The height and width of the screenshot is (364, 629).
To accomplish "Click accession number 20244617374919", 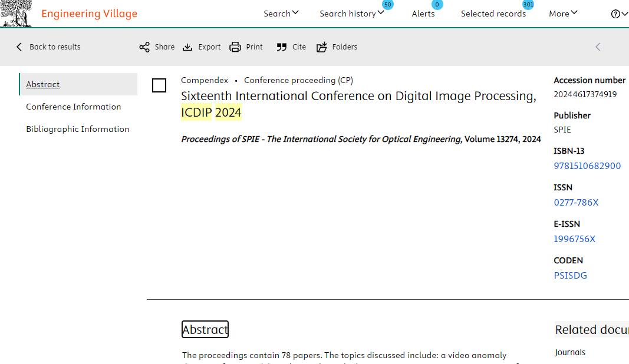I will (585, 94).
